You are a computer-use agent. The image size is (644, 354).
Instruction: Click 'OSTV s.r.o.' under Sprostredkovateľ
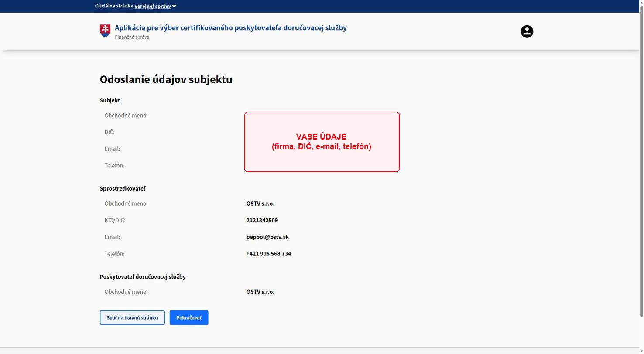[260, 204]
